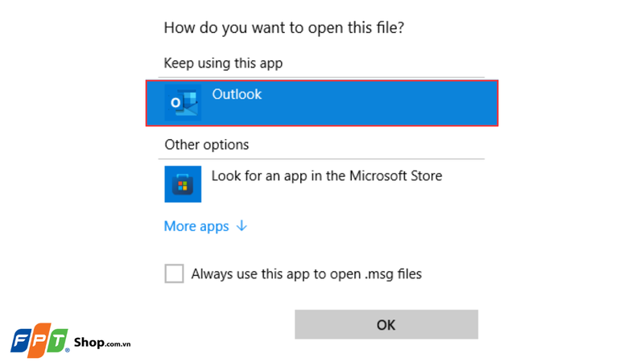The height and width of the screenshot is (362, 644).
Task: Click the Microsoft Store bag icon
Action: coord(183,184)
